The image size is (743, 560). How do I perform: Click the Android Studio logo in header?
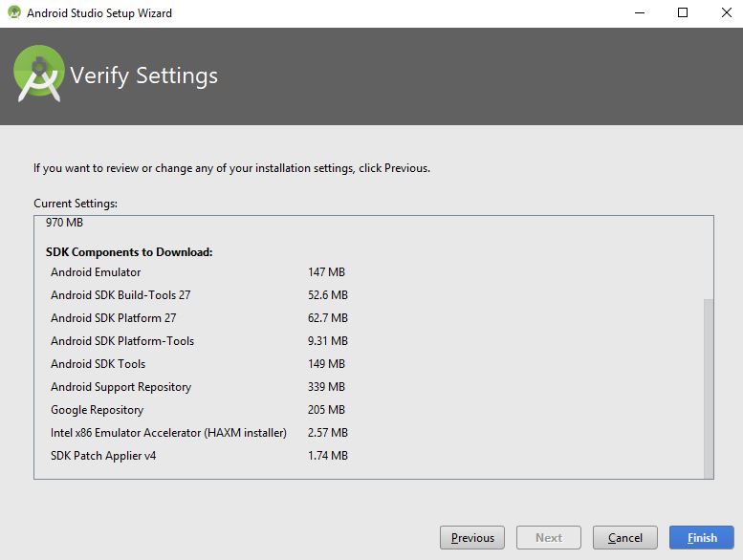(39, 74)
